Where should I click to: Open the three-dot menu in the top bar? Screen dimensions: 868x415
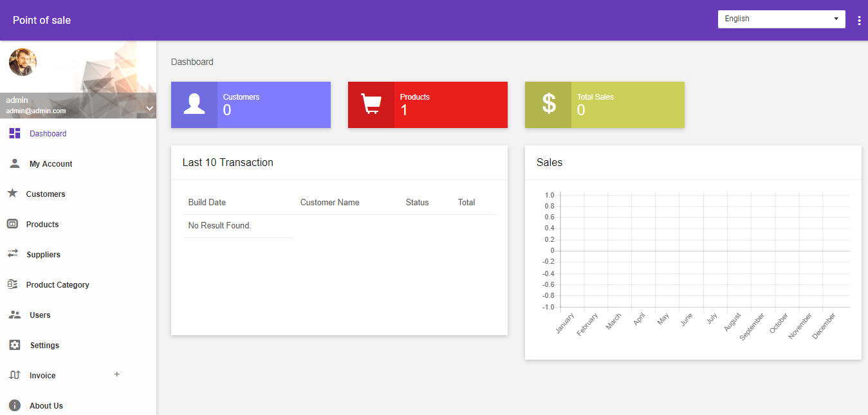(859, 20)
